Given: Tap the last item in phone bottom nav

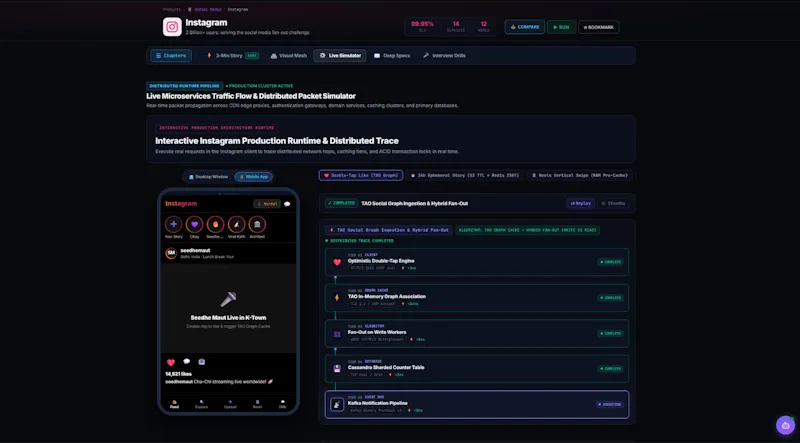Looking at the screenshot, I should [x=283, y=404].
